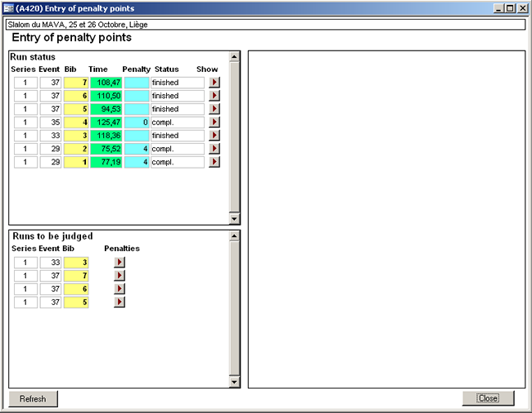Image resolution: width=532 pixels, height=413 pixels.
Task: Click the 'compl.' status of bib 1
Action: 178,162
